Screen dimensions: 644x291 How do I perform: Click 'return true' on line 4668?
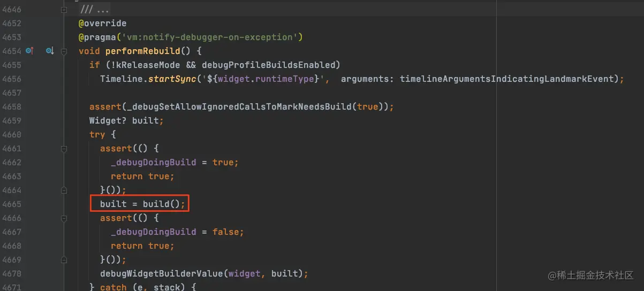point(140,246)
